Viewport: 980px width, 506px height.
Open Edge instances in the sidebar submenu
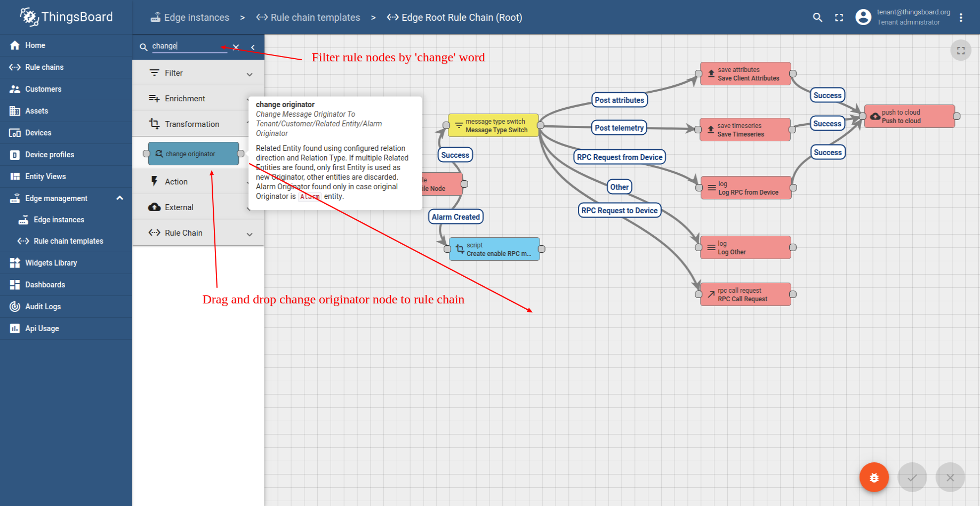point(66,220)
